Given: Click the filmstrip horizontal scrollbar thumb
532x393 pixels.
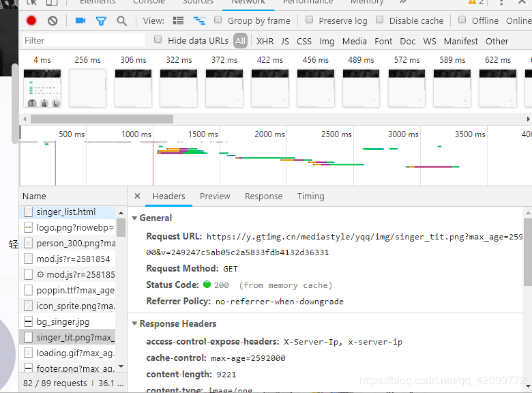Looking at the screenshot, I should click(102, 119).
